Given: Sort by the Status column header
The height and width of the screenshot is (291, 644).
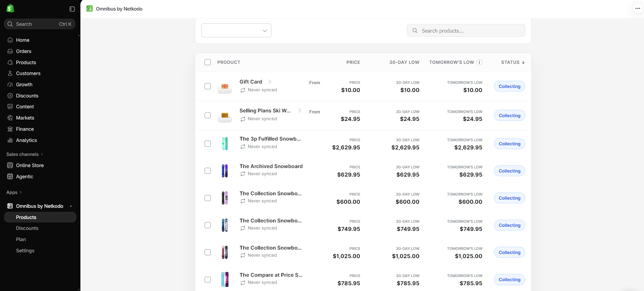Looking at the screenshot, I should click(513, 62).
